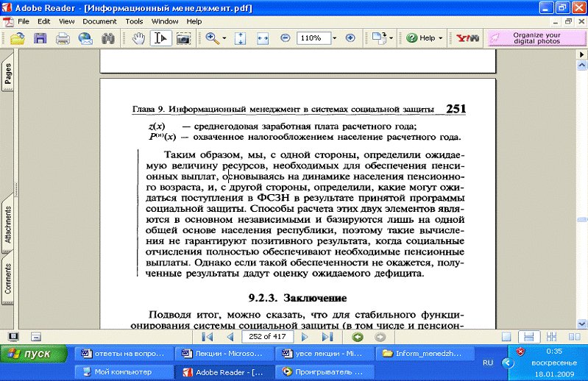
Task: Activate the Select Text tool
Action: 160,38
